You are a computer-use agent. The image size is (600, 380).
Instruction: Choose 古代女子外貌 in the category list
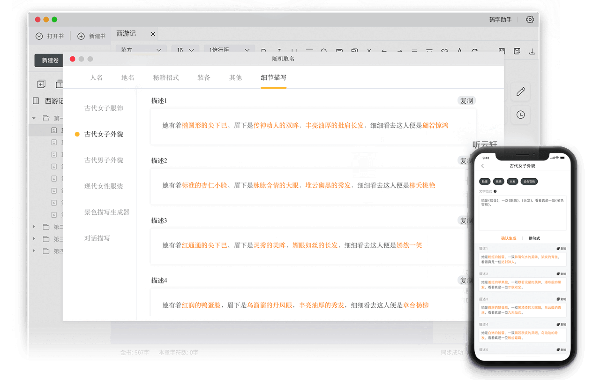(x=104, y=134)
